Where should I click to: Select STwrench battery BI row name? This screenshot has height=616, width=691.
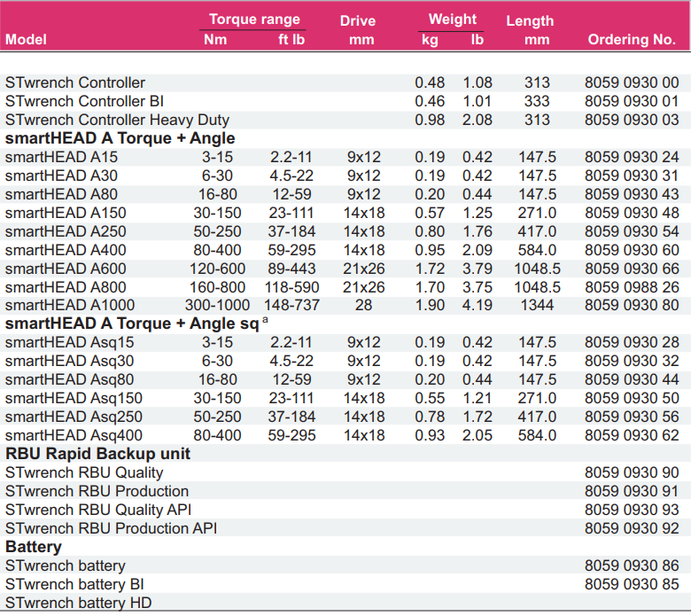[74, 584]
